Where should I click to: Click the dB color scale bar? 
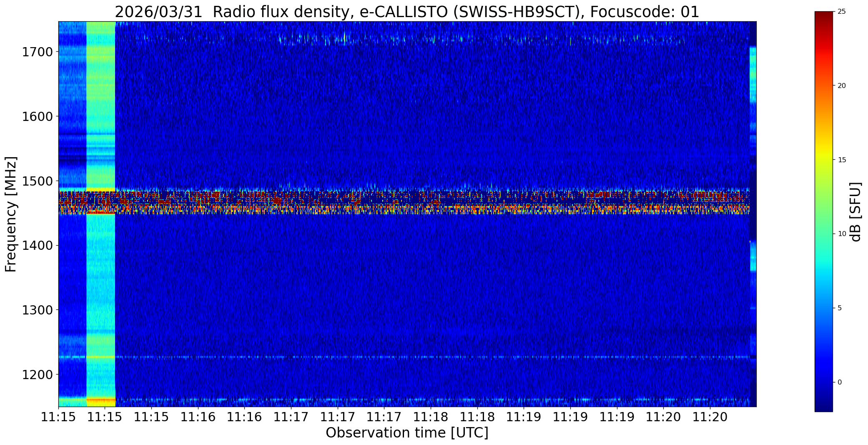tap(823, 211)
